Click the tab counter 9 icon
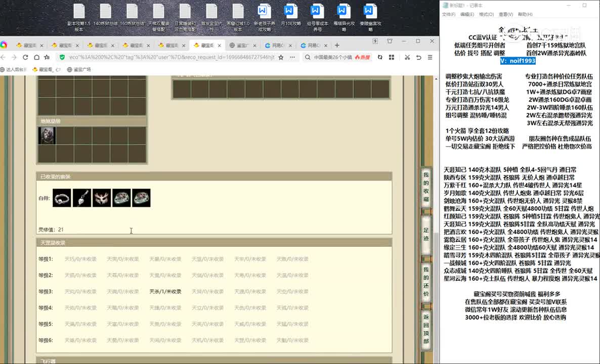Screen dimensions: 600x364 coord(375,41)
